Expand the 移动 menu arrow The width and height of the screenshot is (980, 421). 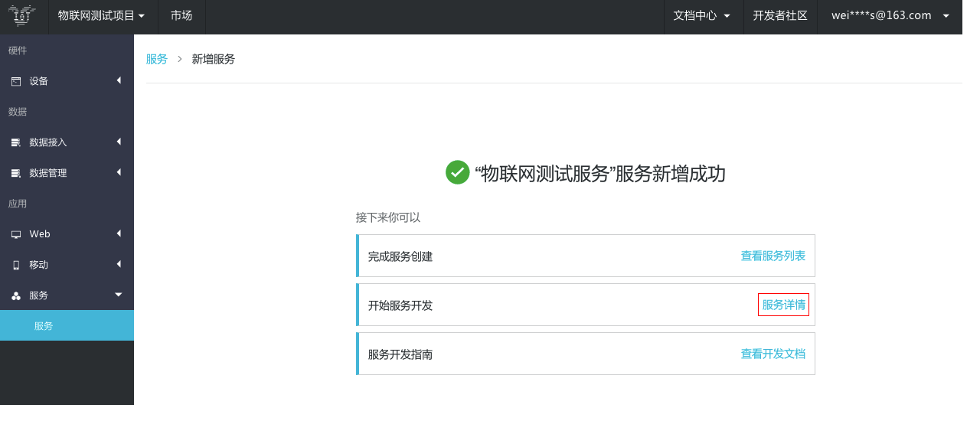click(x=119, y=264)
